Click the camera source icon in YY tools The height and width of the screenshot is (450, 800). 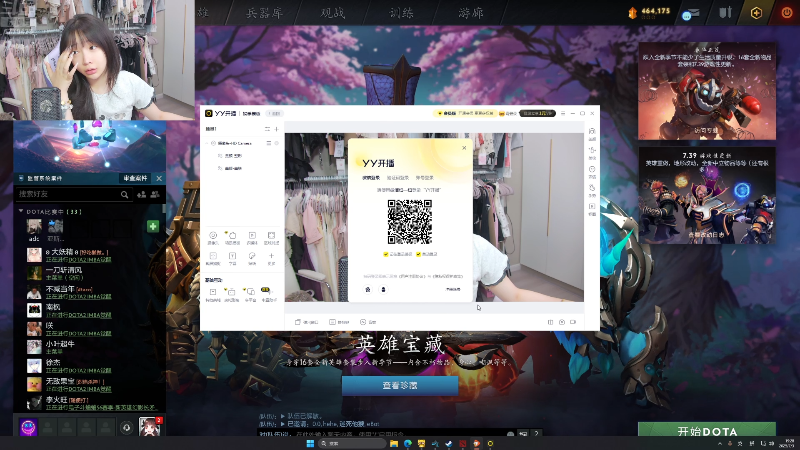(213, 237)
